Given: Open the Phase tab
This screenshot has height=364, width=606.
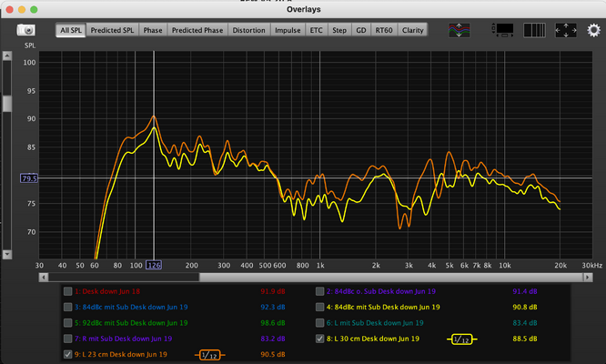Looking at the screenshot, I should (x=153, y=30).
